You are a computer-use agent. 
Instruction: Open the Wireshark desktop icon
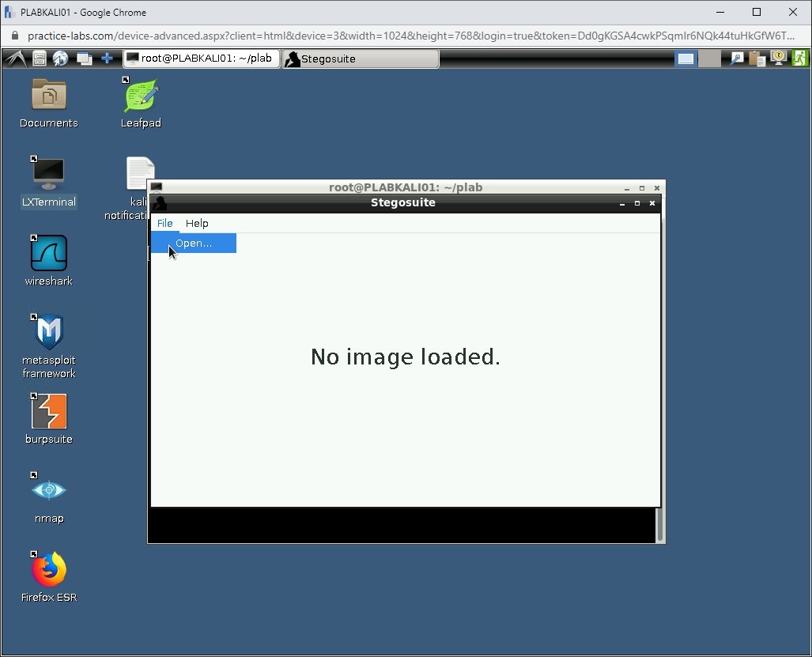tap(48, 255)
